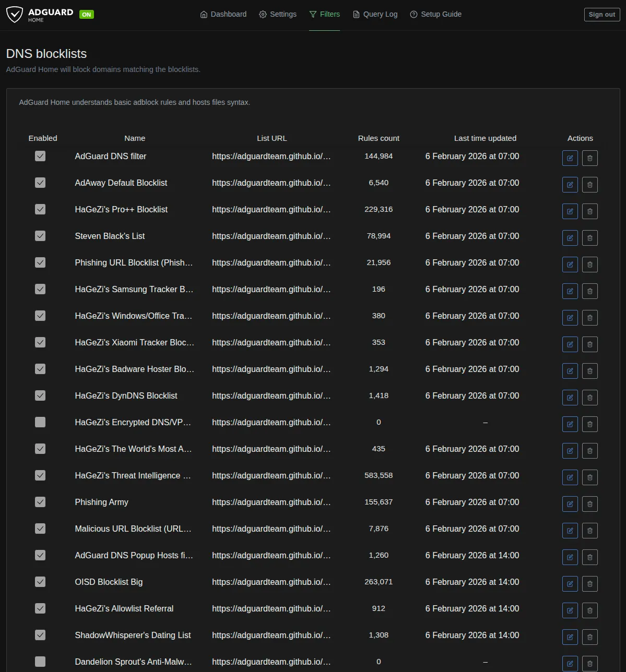Delete ShadowWhisperer's Dating List
Viewport: 626px width, 672px height.
click(x=589, y=637)
